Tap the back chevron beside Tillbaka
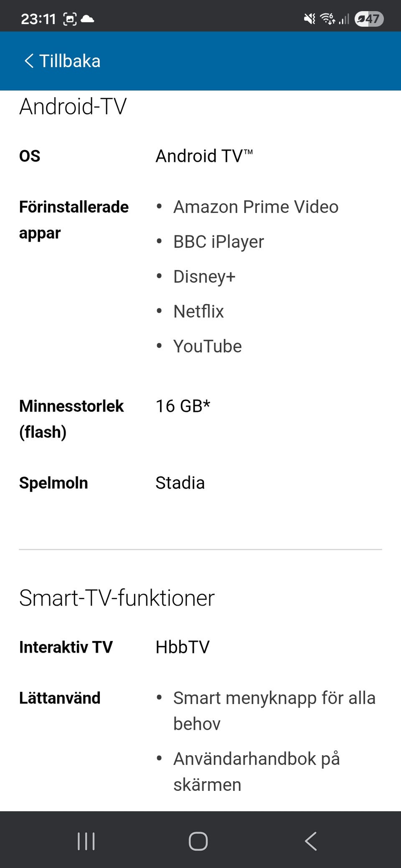 click(29, 61)
